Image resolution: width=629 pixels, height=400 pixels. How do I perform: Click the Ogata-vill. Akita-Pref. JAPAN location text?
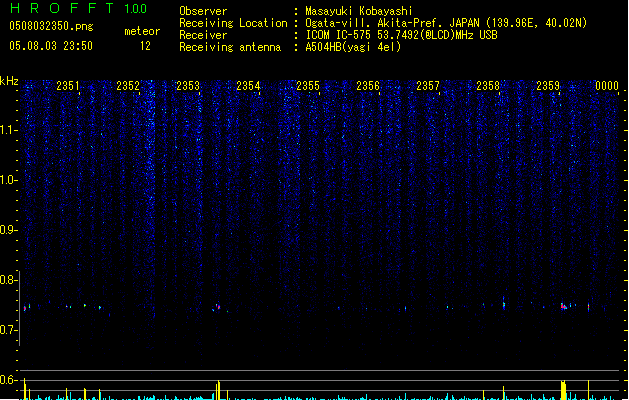pyautogui.click(x=446, y=23)
